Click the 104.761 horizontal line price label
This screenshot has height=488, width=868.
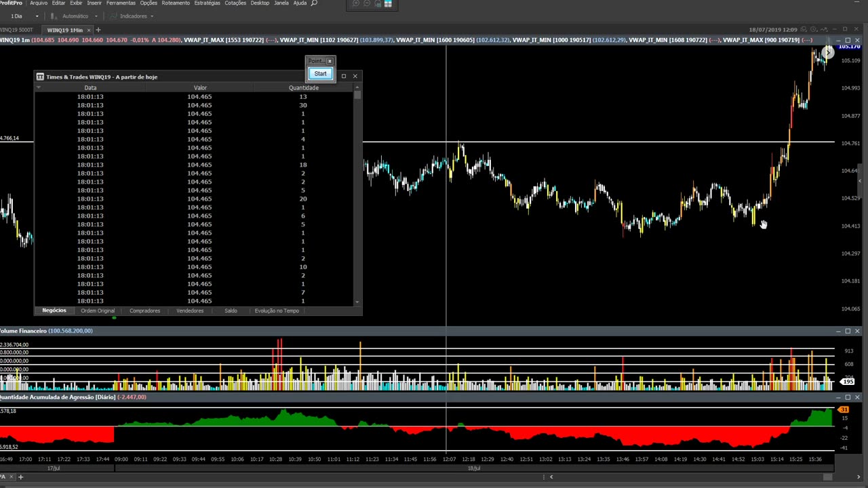(x=850, y=143)
